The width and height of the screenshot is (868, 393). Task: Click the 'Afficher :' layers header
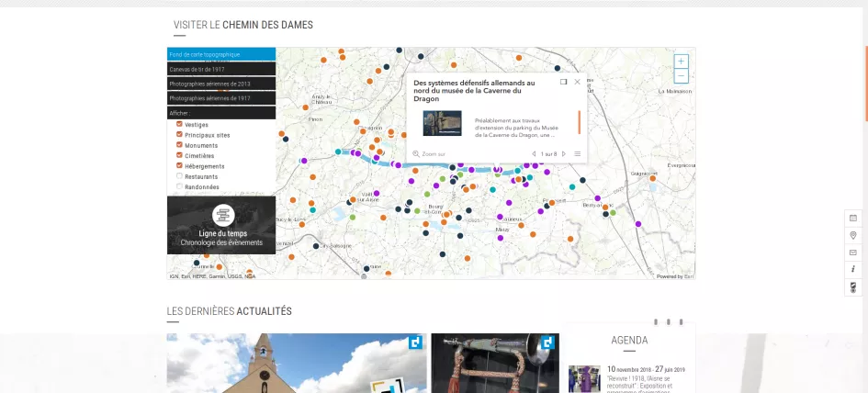pos(221,113)
